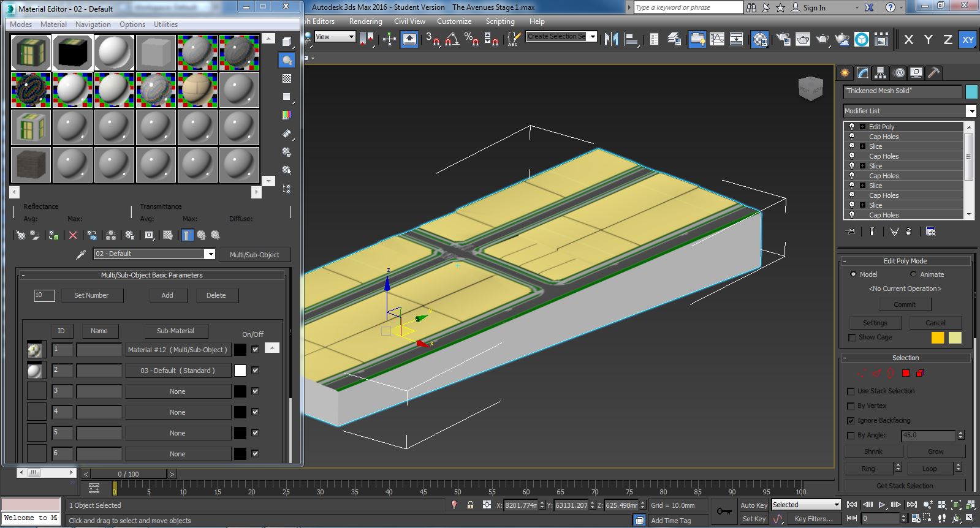
Task: Toggle the 3D Snaps icon
Action: coord(433,39)
